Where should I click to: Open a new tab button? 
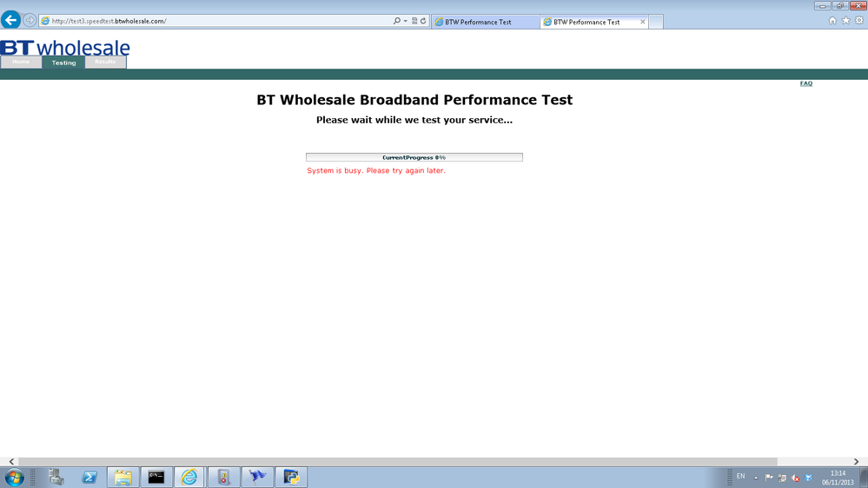point(656,22)
